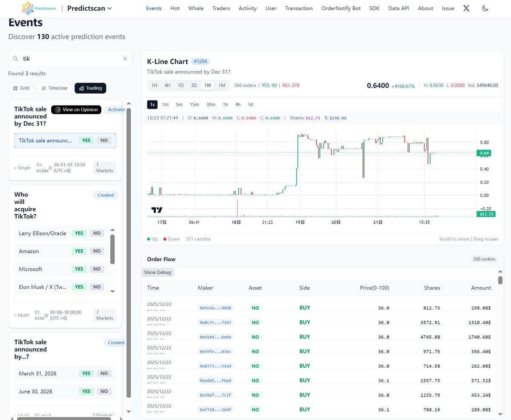Click NO for June 30, 2026
Screen dimensions: 511x420
104,391
